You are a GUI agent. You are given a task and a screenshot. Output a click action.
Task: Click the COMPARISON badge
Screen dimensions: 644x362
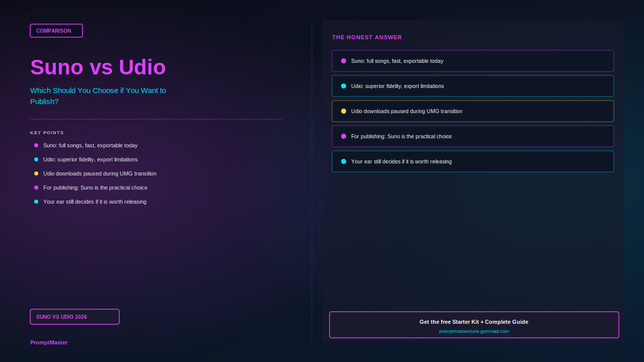[56, 31]
